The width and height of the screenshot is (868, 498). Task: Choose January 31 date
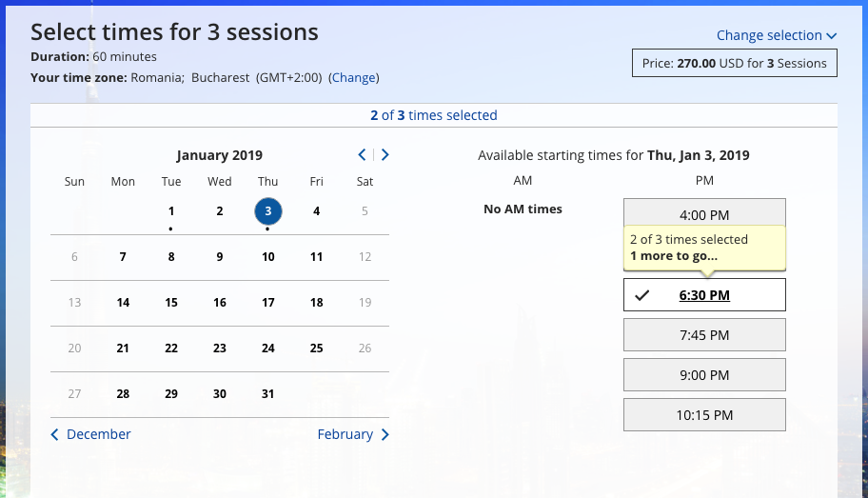[x=268, y=394]
